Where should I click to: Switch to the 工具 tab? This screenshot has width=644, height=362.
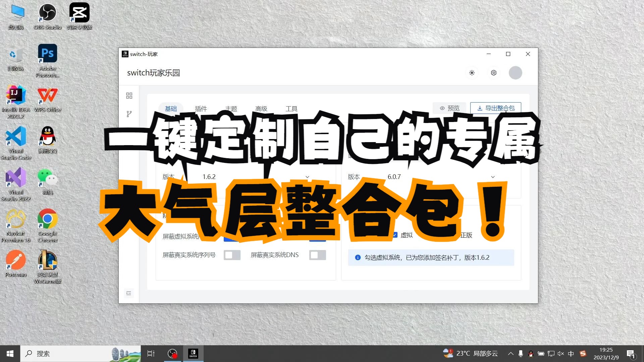click(x=291, y=109)
